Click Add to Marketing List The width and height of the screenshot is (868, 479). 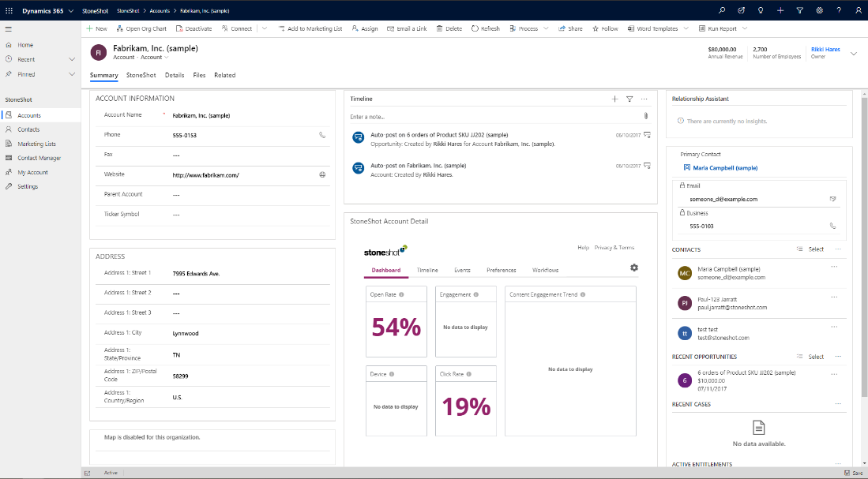pos(310,28)
